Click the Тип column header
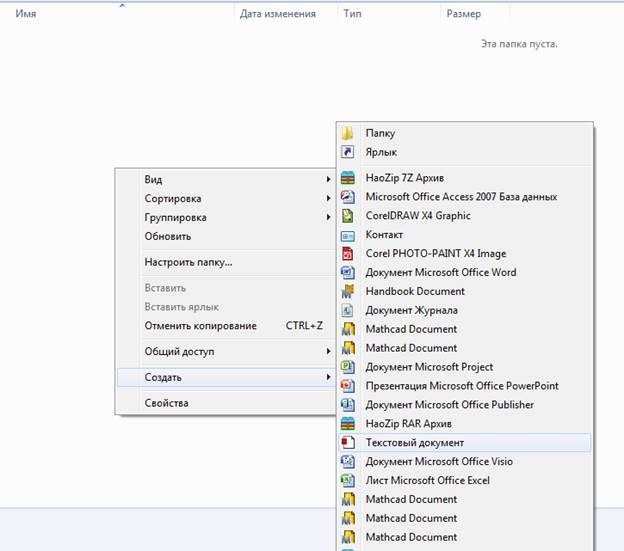This screenshot has height=551, width=624. 389,14
